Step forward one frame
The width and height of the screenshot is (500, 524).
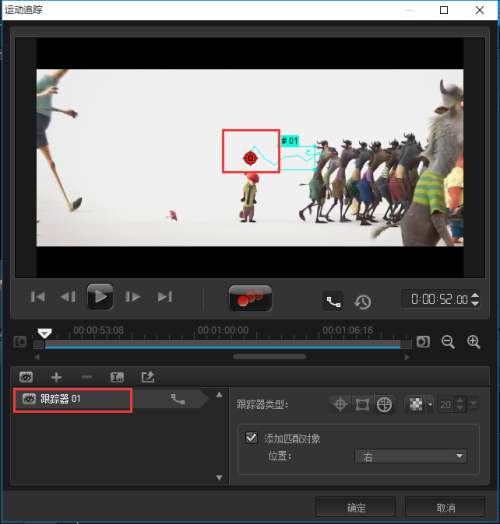coord(133,297)
